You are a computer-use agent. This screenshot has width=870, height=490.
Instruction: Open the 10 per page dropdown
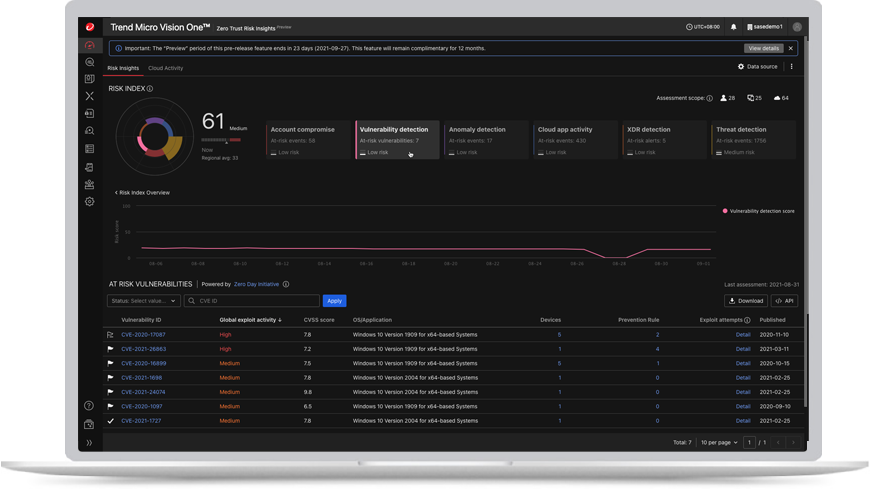(x=720, y=442)
